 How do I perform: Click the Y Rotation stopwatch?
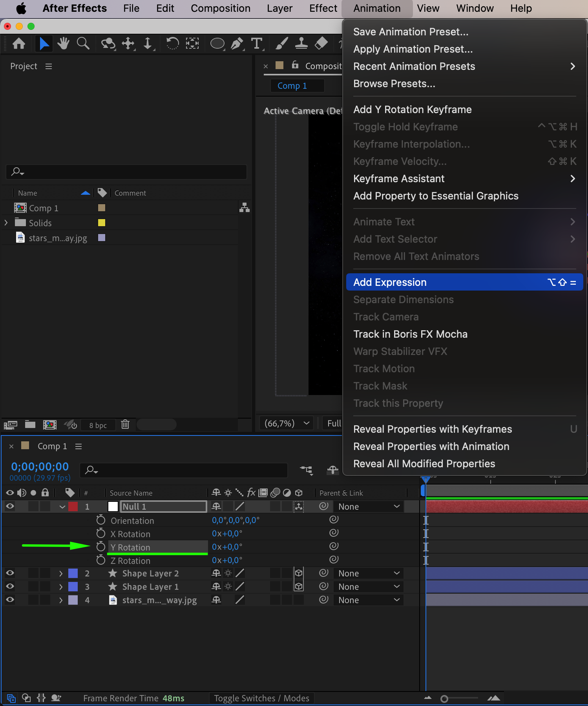coord(101,547)
